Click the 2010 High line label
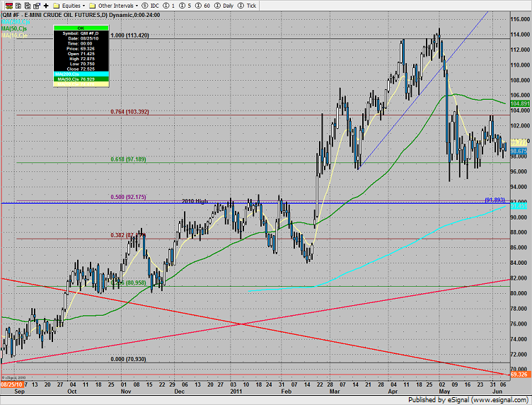This screenshot has width=532, height=405. [x=195, y=201]
